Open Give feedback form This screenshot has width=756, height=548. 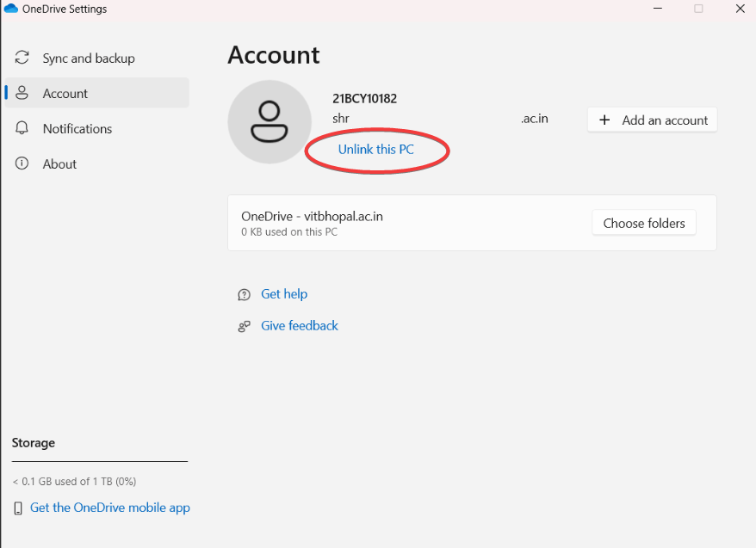tap(299, 326)
